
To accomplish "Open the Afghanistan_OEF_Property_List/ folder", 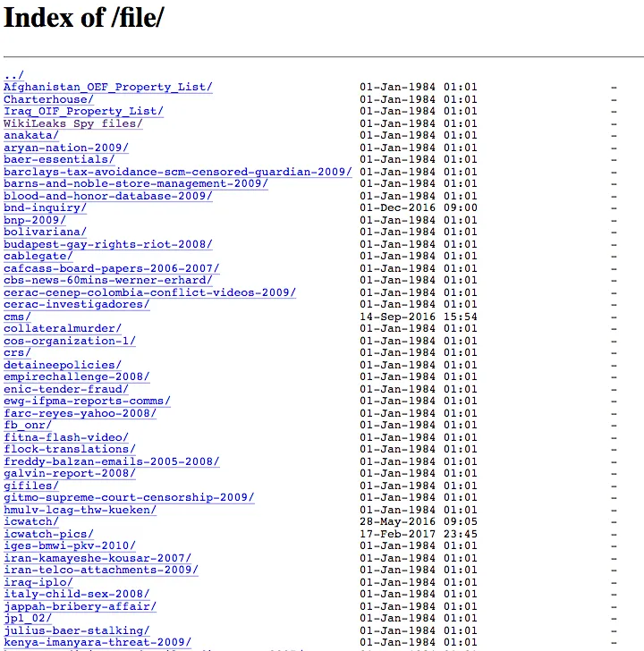I will click(108, 88).
